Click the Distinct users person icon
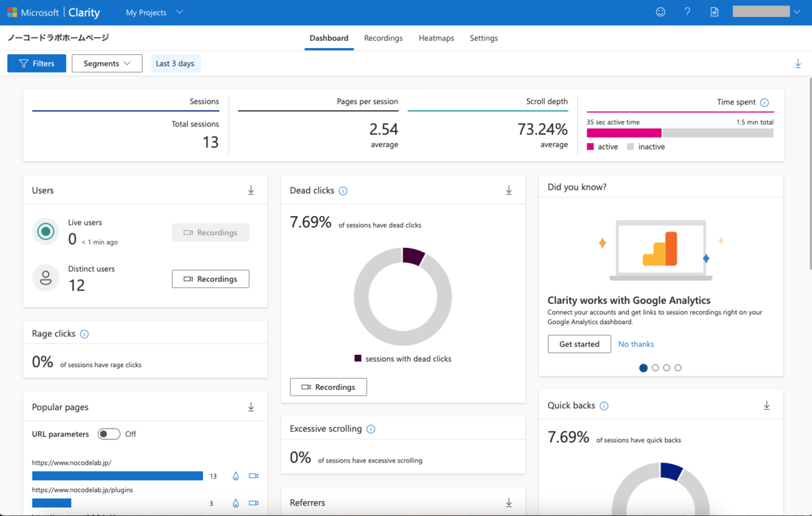Screen dimensions: 812x516 pyautogui.click(x=46, y=278)
